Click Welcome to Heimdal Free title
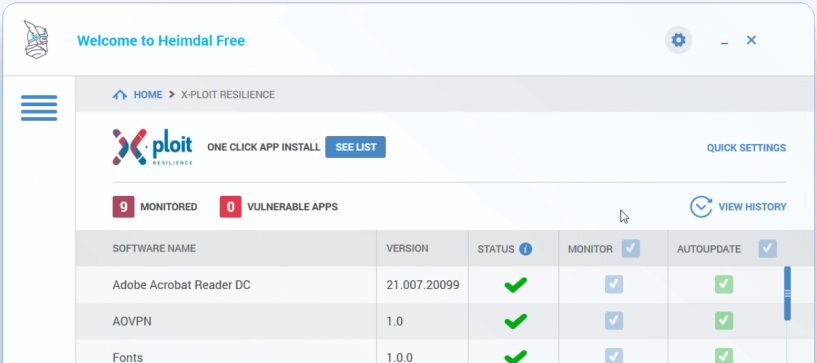 pyautogui.click(x=161, y=41)
